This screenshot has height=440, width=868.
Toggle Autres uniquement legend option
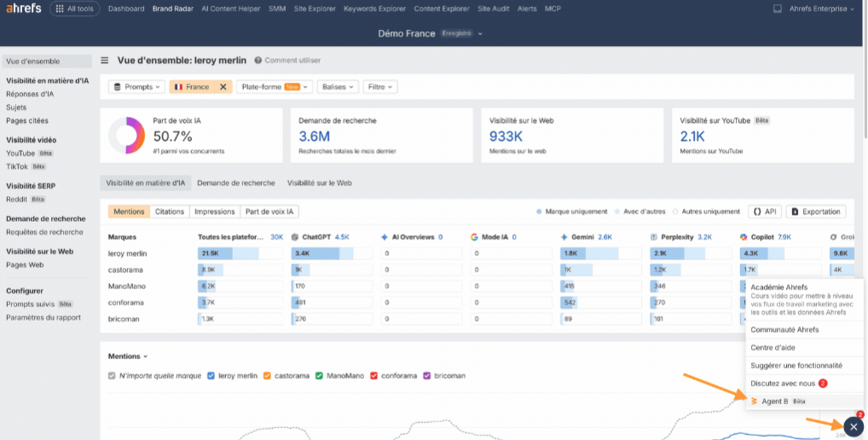(706, 211)
